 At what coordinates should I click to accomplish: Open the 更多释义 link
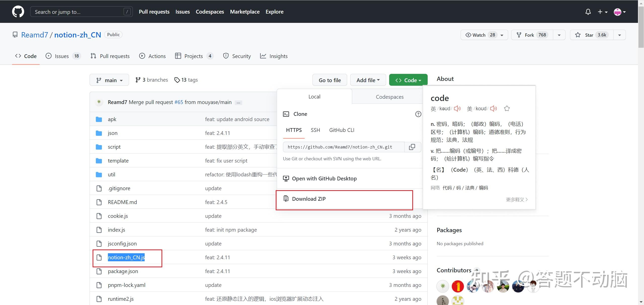[516, 199]
